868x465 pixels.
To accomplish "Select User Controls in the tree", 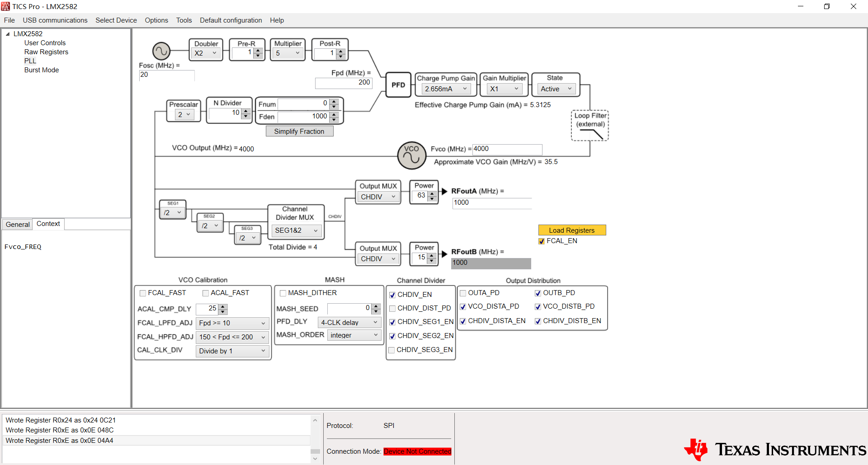I will click(45, 43).
